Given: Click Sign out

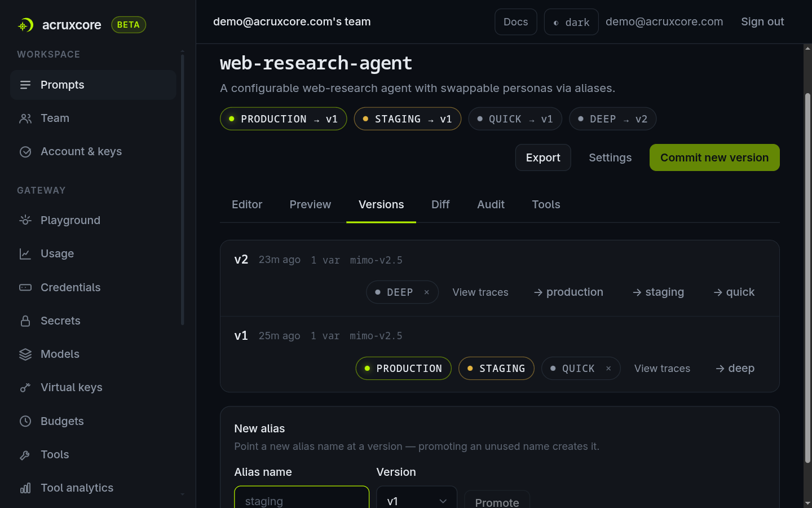Looking at the screenshot, I should coord(762,21).
